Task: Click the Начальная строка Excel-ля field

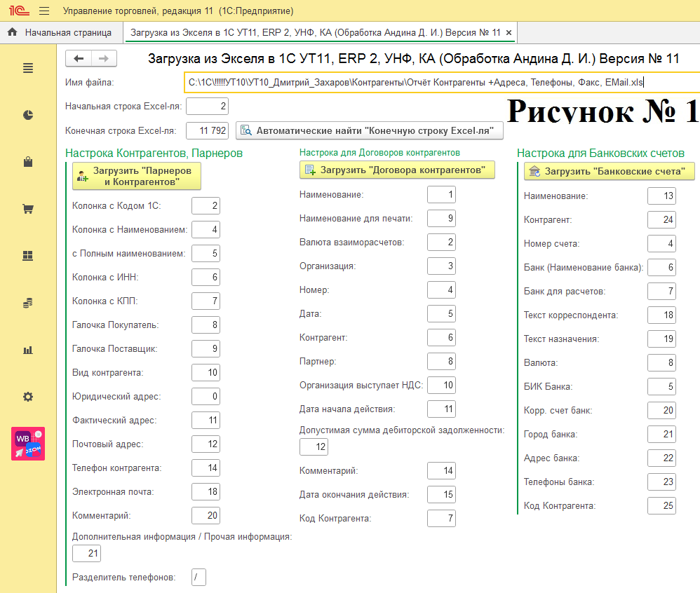Action: [x=207, y=107]
